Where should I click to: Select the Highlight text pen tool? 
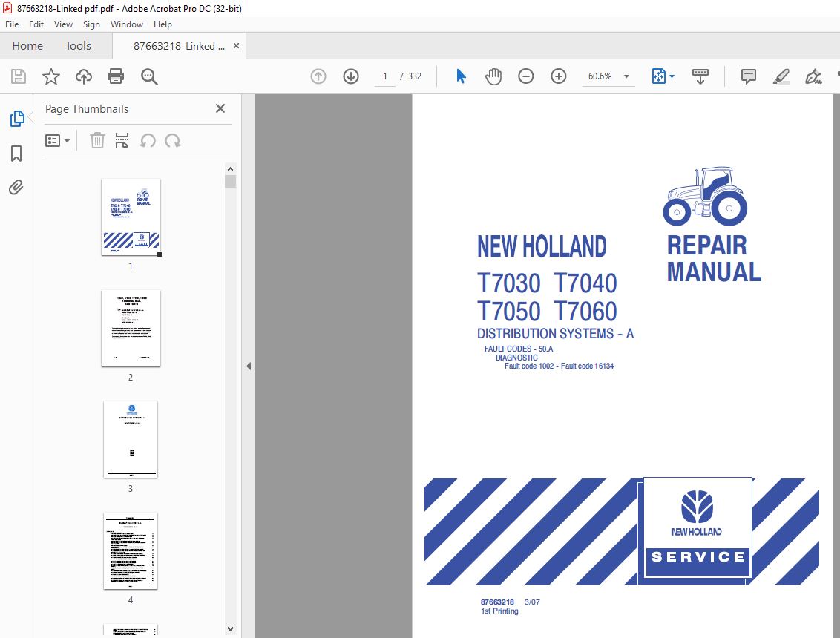[781, 76]
